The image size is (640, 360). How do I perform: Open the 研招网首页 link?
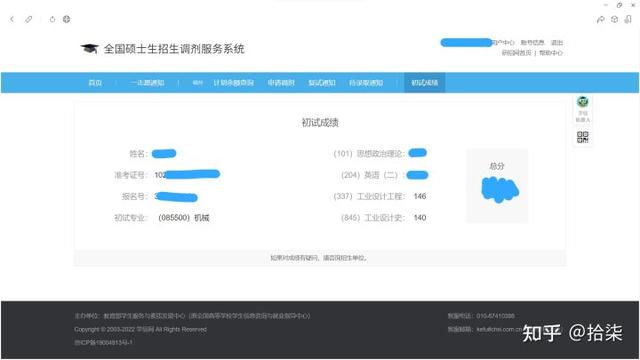pos(516,53)
